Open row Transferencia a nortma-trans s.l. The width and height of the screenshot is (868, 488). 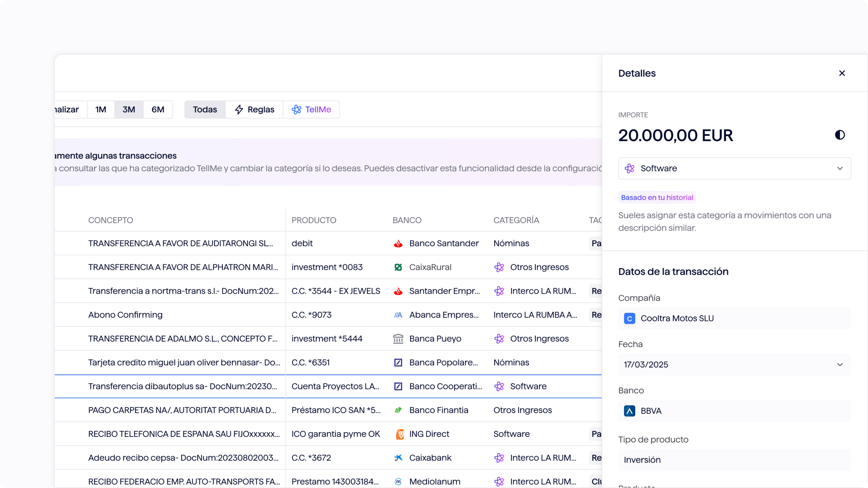click(x=328, y=291)
